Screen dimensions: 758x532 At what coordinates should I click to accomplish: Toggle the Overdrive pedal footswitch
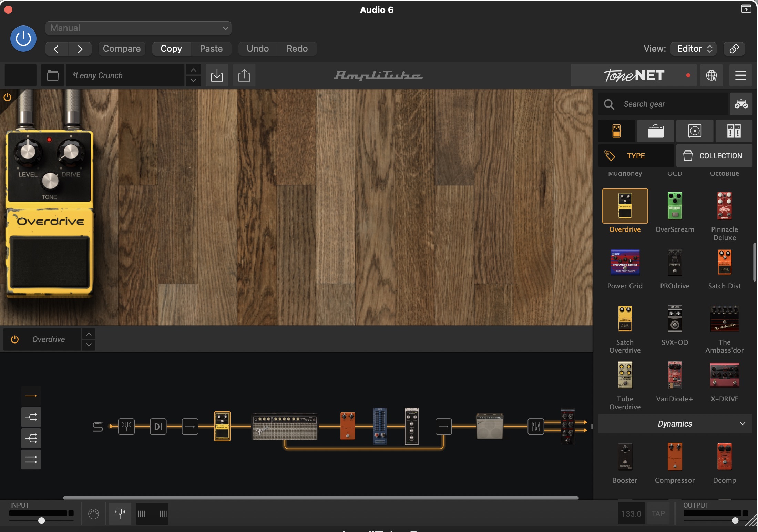coord(50,262)
